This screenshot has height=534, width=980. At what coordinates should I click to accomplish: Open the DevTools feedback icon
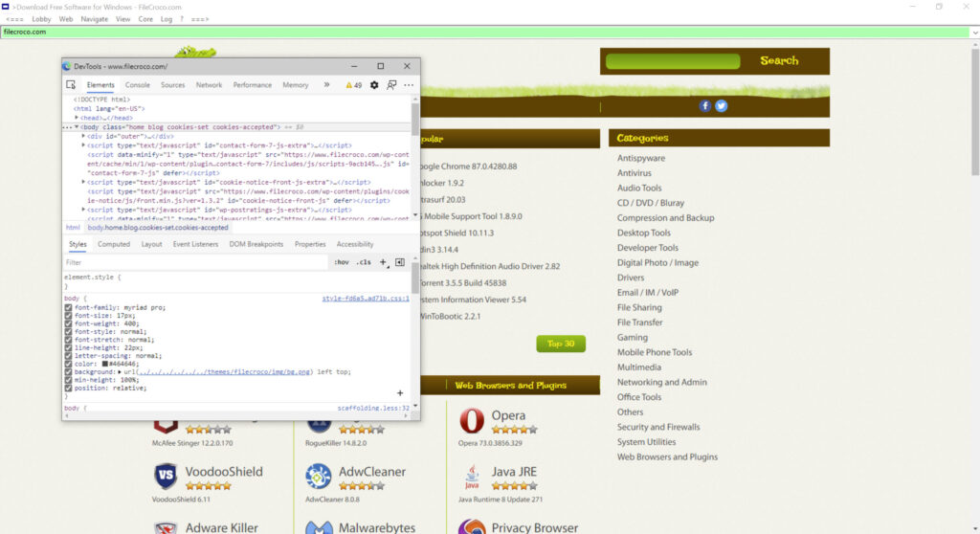[391, 85]
